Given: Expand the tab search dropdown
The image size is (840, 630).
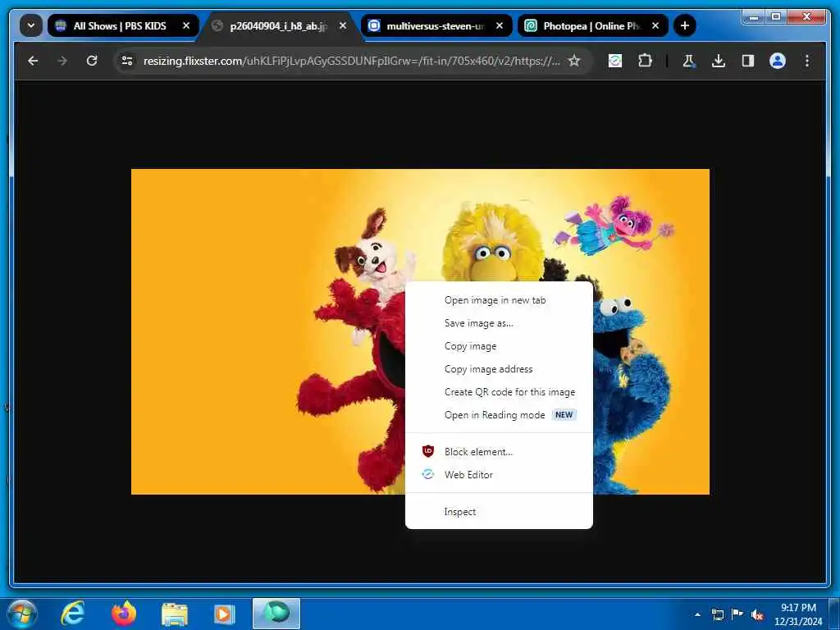Looking at the screenshot, I should pyautogui.click(x=31, y=25).
